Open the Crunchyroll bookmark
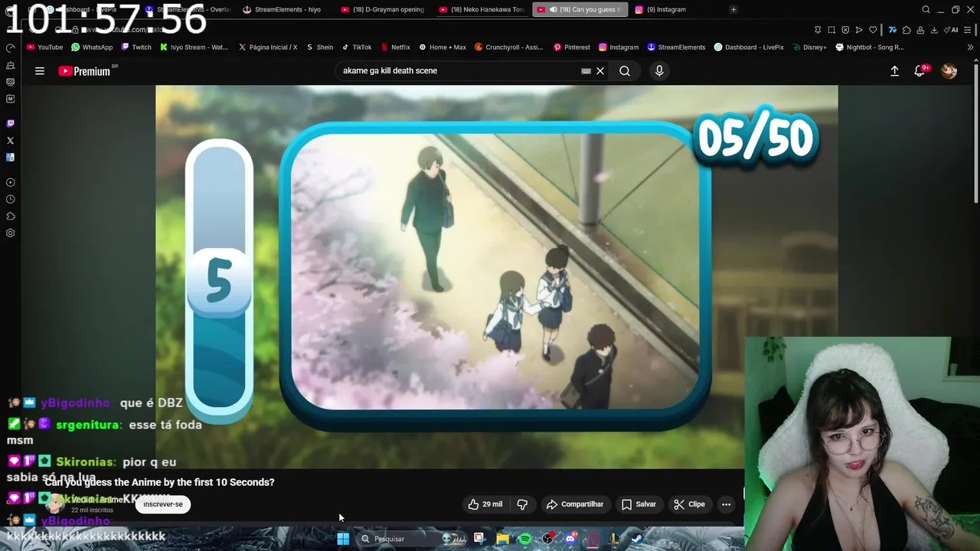Viewport: 980px width, 551px height. [508, 47]
